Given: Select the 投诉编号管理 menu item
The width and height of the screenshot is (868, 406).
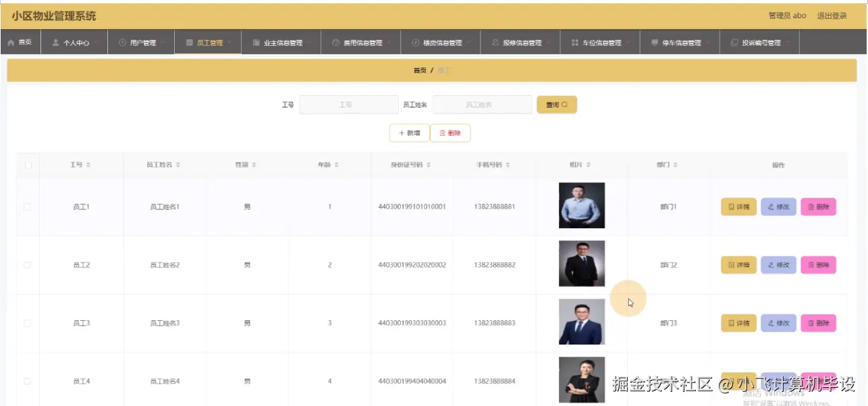Looking at the screenshot, I should pos(759,43).
